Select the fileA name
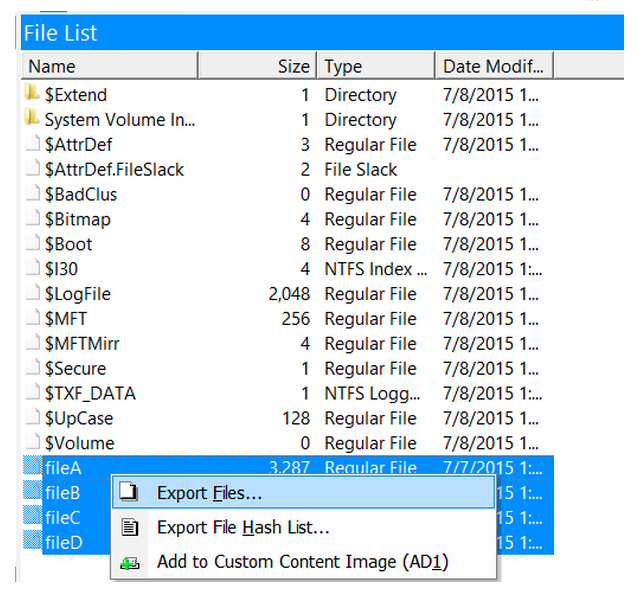The image size is (641, 594). coord(63,468)
